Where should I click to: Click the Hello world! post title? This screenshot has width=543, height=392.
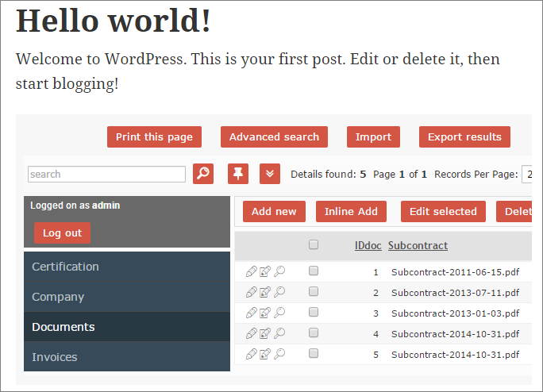pos(114,21)
